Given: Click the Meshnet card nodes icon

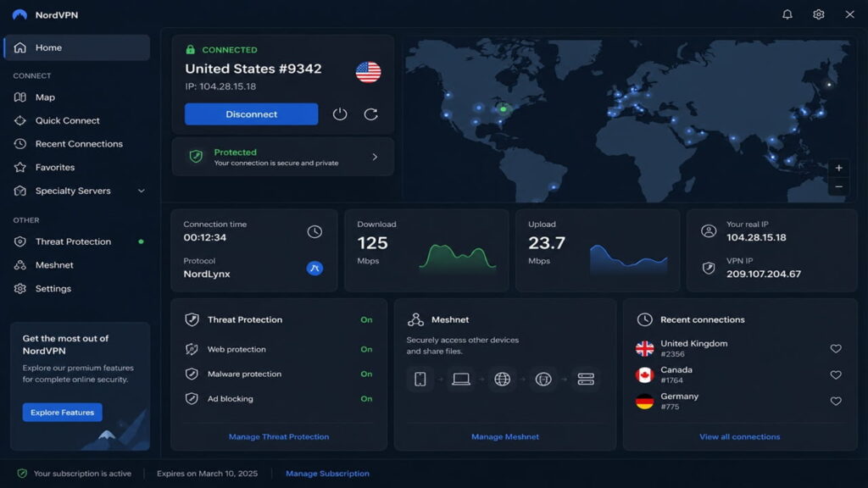Looking at the screenshot, I should click(415, 319).
